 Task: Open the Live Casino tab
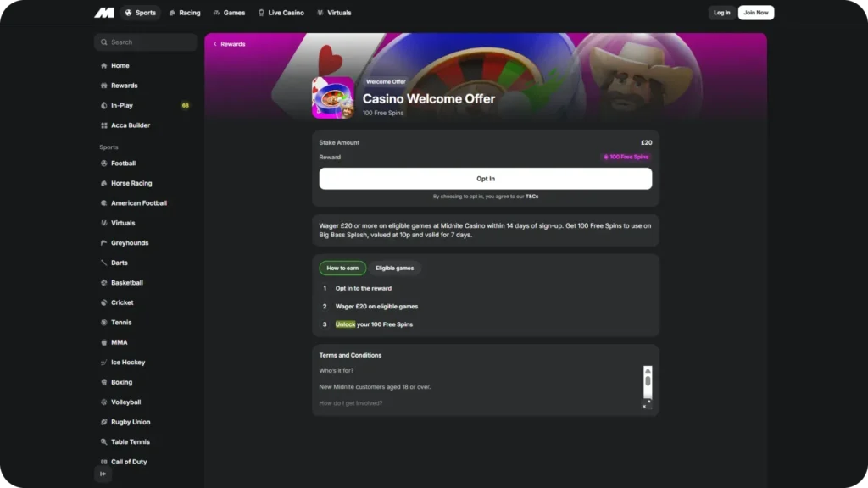(x=281, y=13)
